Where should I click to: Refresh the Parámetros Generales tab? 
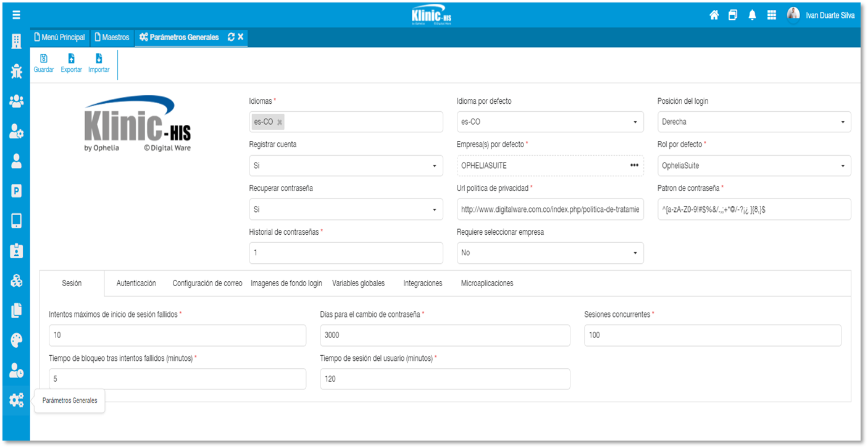click(231, 37)
